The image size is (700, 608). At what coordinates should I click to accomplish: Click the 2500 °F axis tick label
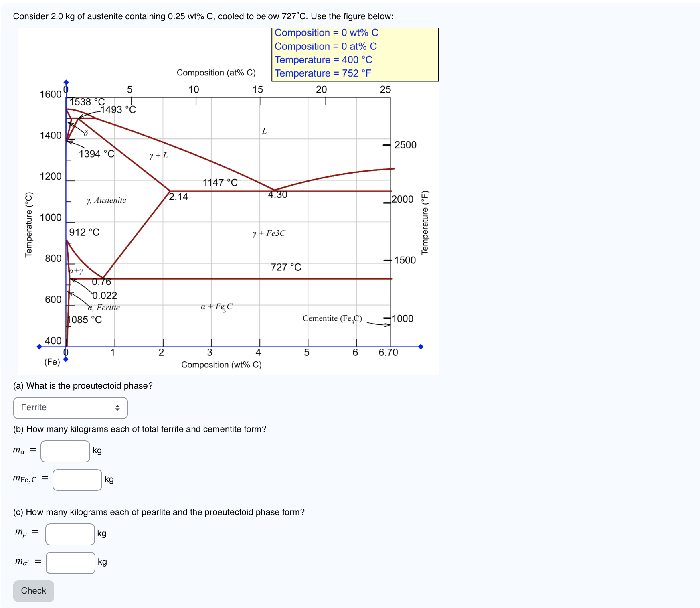tap(405, 145)
